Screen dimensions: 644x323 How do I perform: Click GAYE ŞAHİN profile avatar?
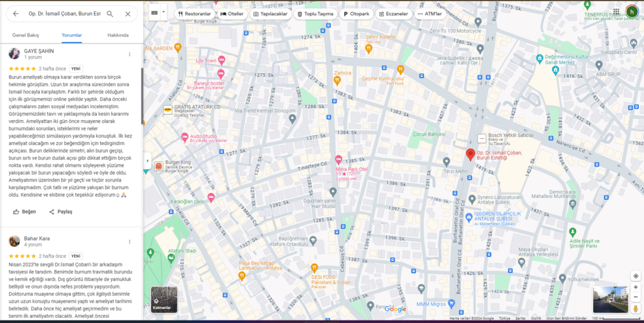[x=14, y=54]
